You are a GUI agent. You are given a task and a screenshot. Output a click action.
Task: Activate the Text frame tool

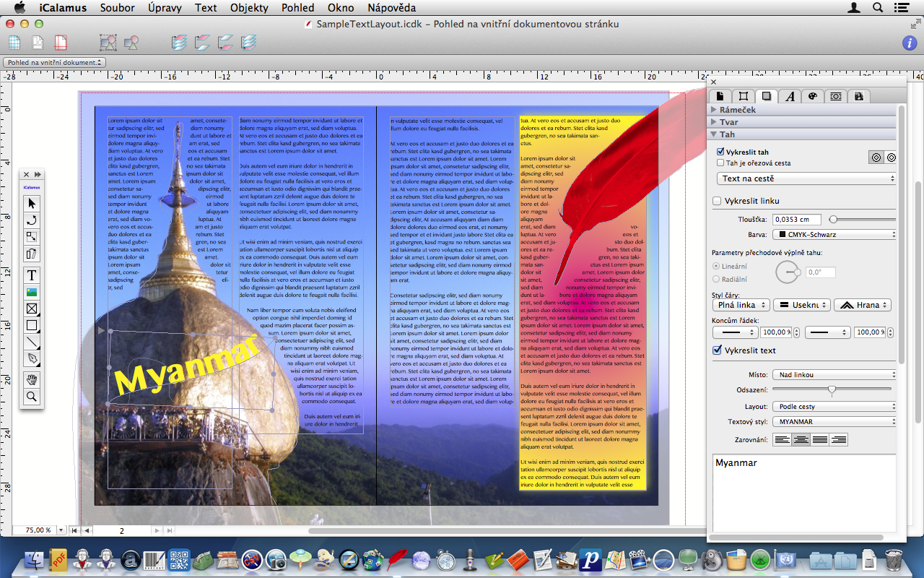pyautogui.click(x=32, y=275)
